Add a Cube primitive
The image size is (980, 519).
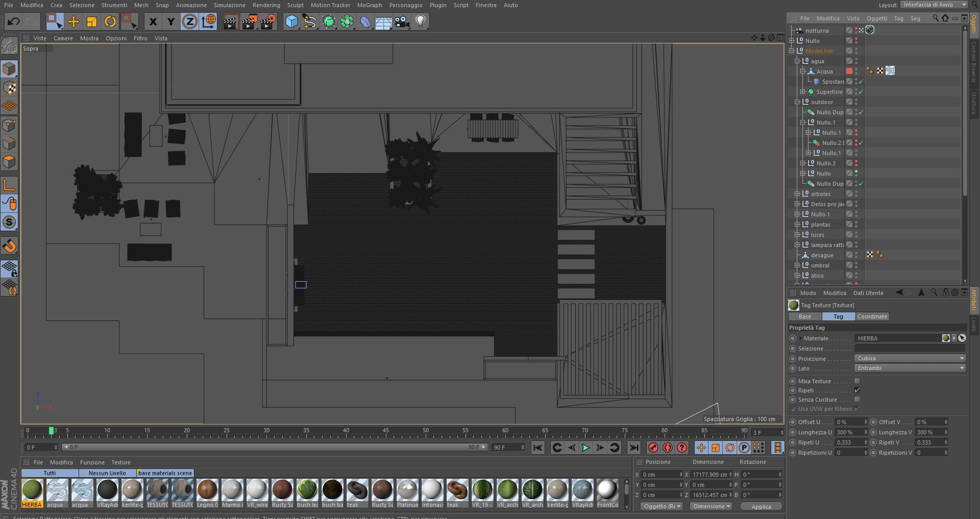click(x=291, y=21)
